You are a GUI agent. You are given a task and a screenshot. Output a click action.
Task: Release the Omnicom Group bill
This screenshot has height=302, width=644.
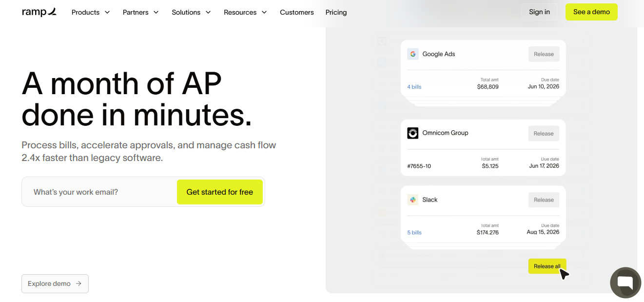[x=544, y=133]
